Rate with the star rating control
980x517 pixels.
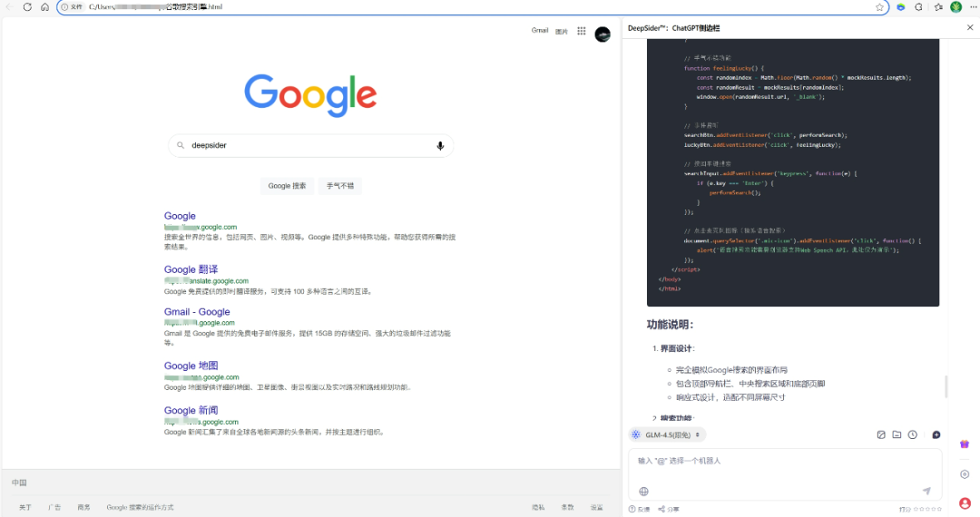point(926,509)
